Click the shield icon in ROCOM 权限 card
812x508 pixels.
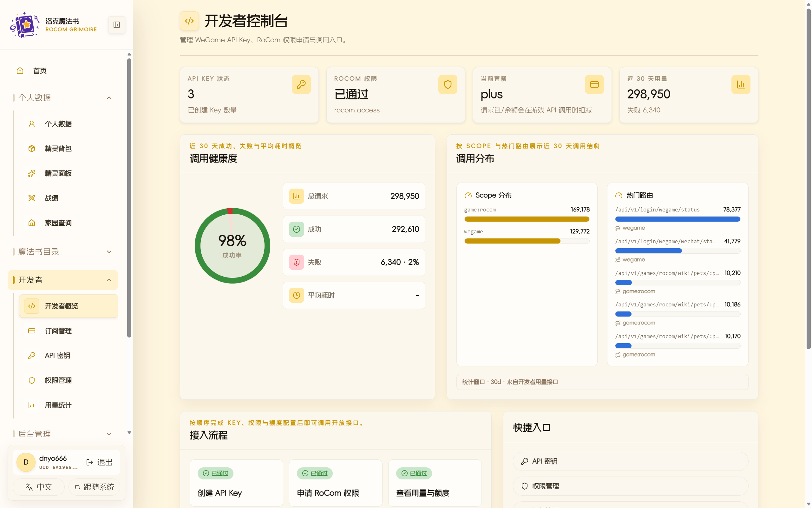(448, 84)
